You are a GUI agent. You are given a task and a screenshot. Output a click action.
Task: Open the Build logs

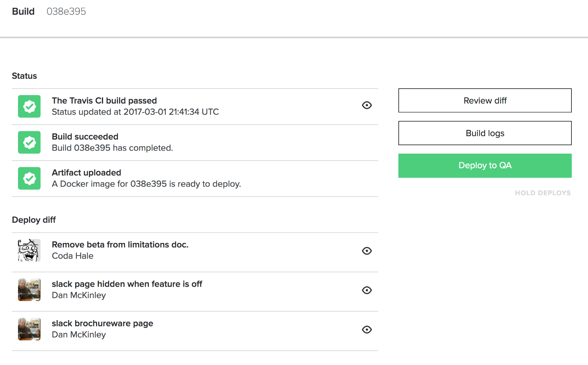[485, 133]
